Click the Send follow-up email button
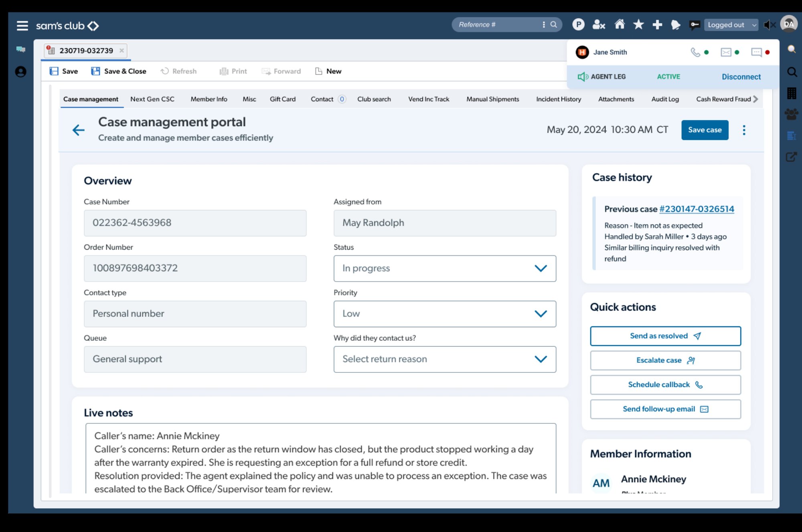802x532 pixels. click(x=665, y=409)
